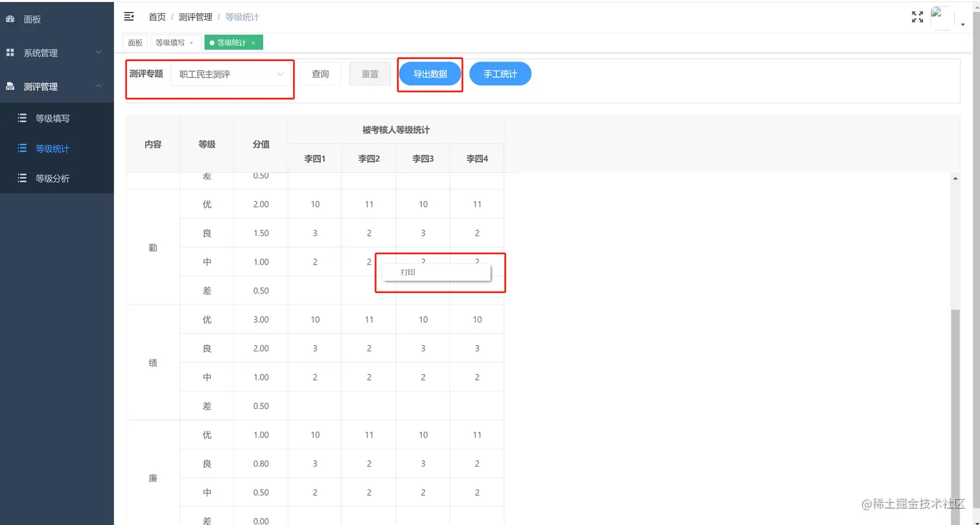Collapse the 测评管理 submenu

coord(98,86)
